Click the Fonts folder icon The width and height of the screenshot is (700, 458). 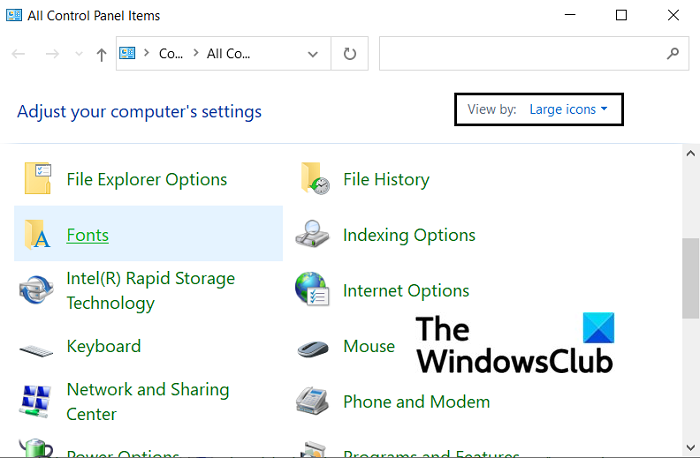tap(38, 235)
